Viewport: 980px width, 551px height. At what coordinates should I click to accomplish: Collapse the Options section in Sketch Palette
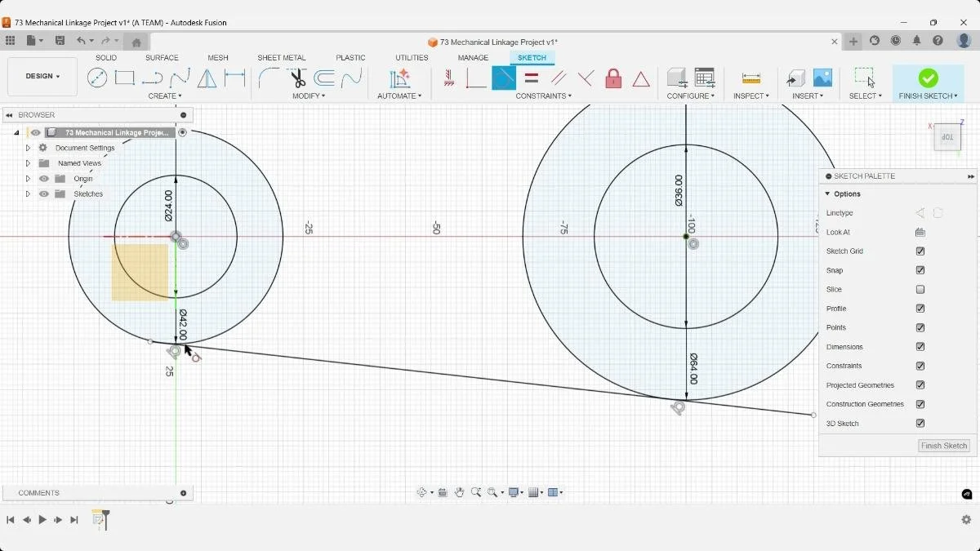tap(827, 194)
